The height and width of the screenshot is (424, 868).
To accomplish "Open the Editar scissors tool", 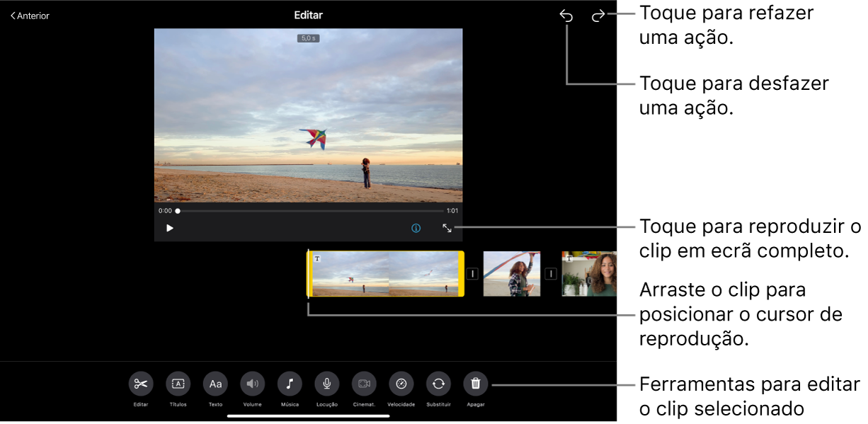I will point(141,384).
